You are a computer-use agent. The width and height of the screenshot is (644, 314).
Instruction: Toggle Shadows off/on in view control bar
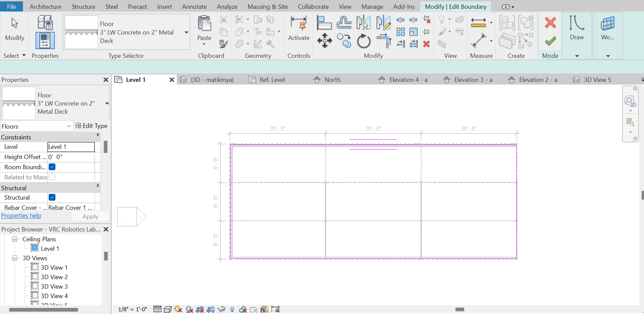190,309
